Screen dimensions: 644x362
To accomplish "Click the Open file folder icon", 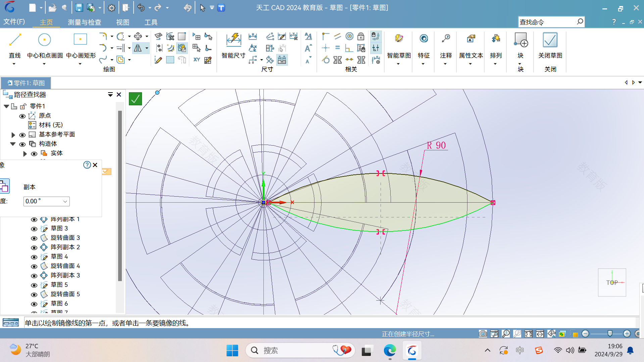I will 52,8.
